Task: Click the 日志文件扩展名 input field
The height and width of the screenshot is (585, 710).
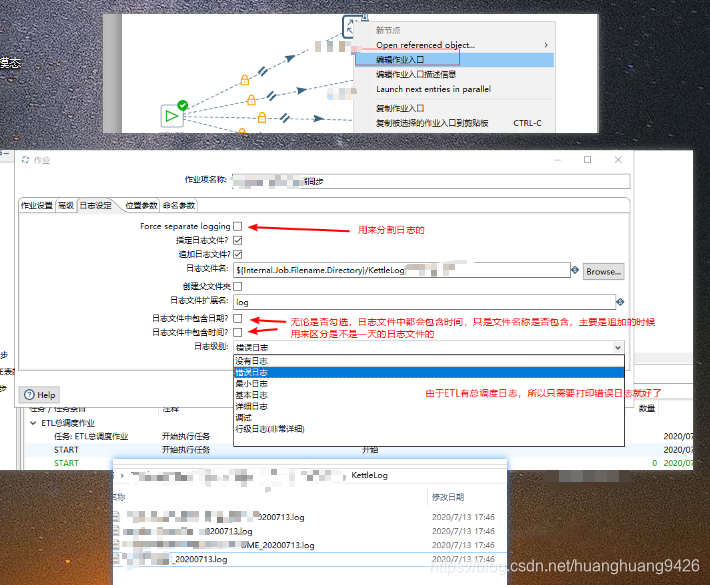Action: pyautogui.click(x=424, y=302)
